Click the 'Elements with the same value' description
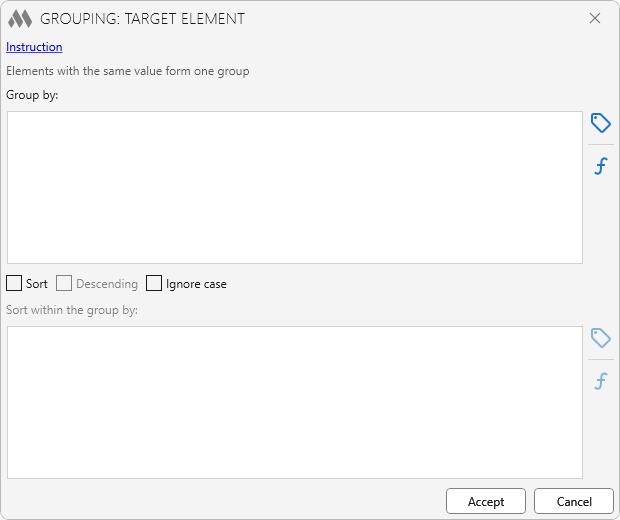620x520 pixels. pyautogui.click(x=128, y=71)
